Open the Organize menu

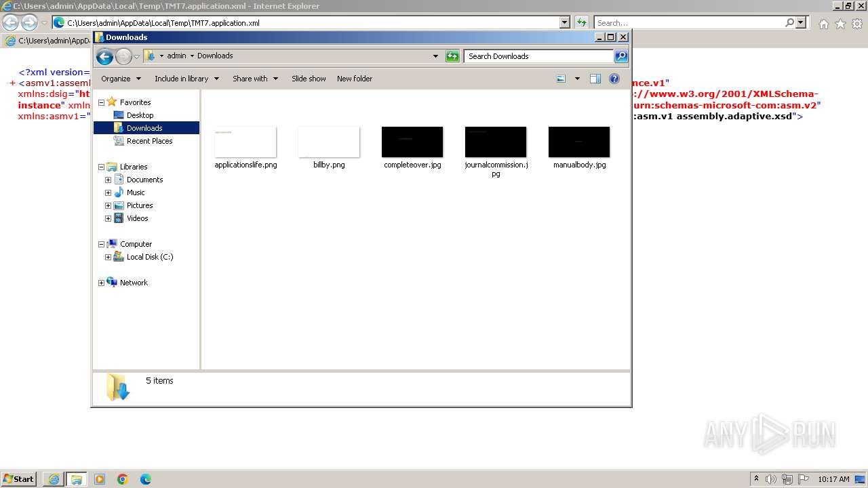pos(121,79)
